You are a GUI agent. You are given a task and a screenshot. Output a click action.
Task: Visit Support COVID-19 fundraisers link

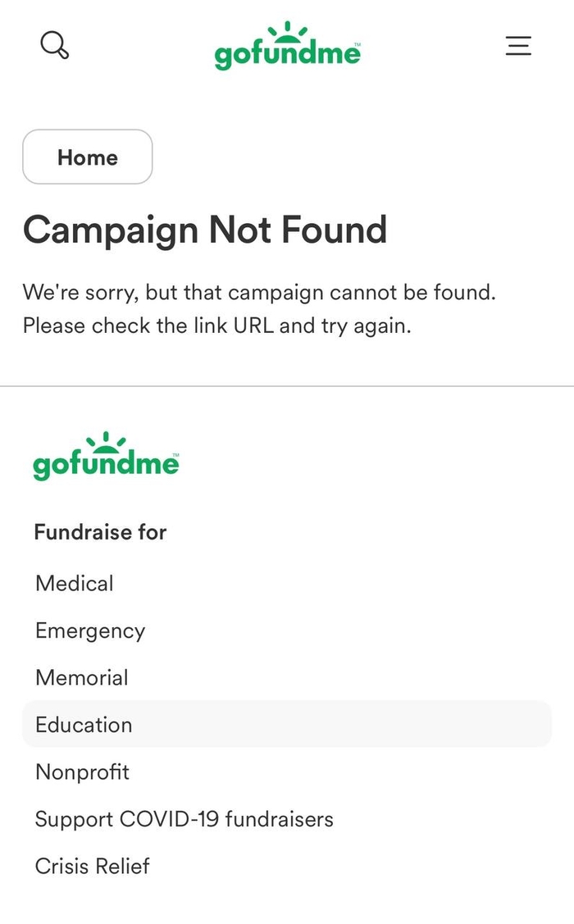pos(184,819)
